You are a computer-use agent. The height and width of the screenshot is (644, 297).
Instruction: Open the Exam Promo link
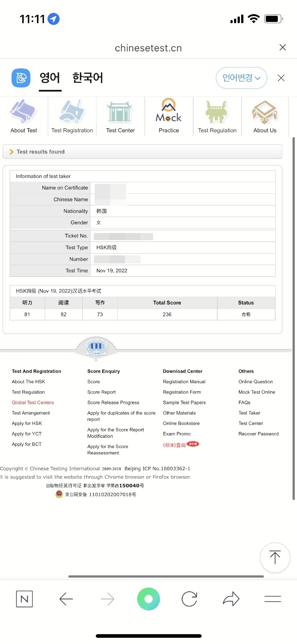177,434
